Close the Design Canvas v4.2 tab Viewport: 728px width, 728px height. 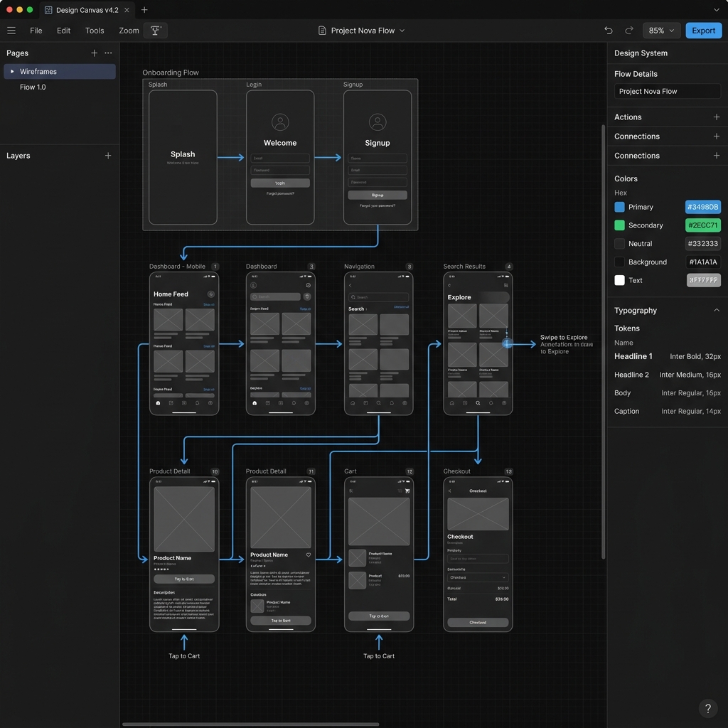[127, 10]
